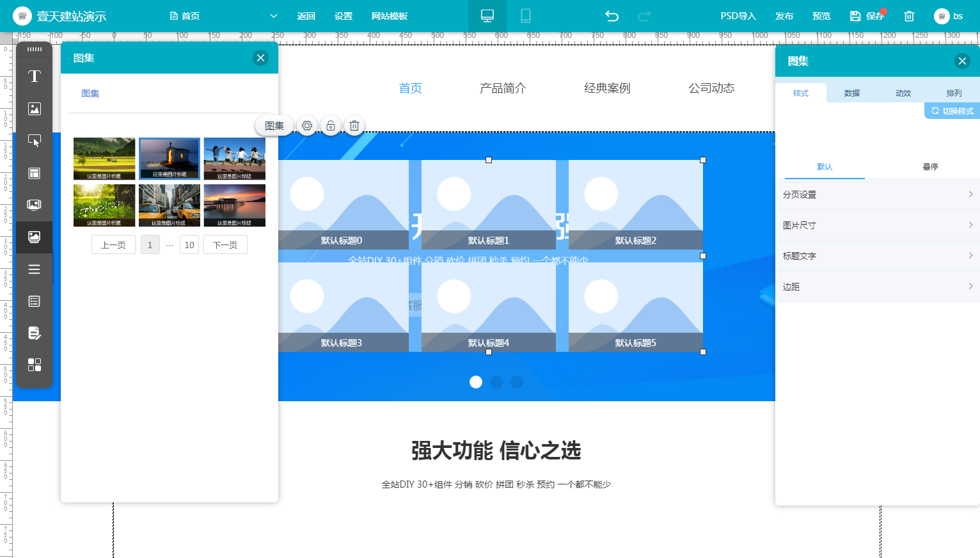
Task: Click 经典案例 nav item on canvas
Action: click(x=607, y=88)
